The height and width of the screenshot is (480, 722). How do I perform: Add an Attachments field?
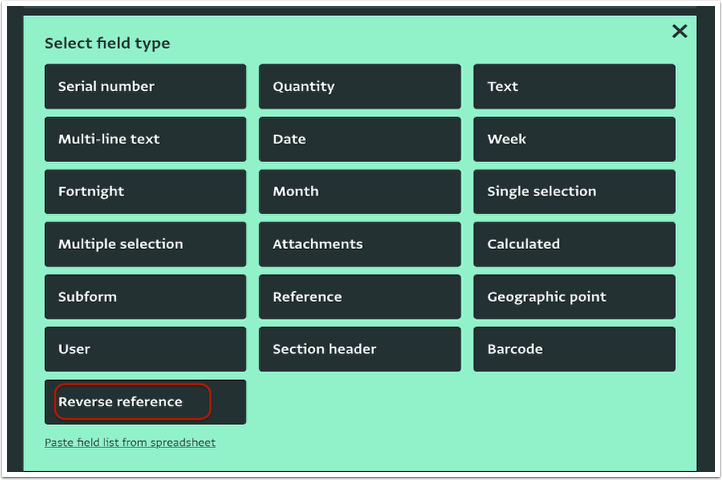point(360,244)
